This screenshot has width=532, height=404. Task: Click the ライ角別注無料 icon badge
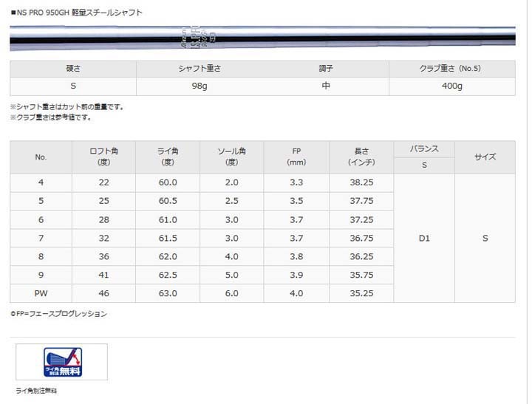(x=63, y=362)
